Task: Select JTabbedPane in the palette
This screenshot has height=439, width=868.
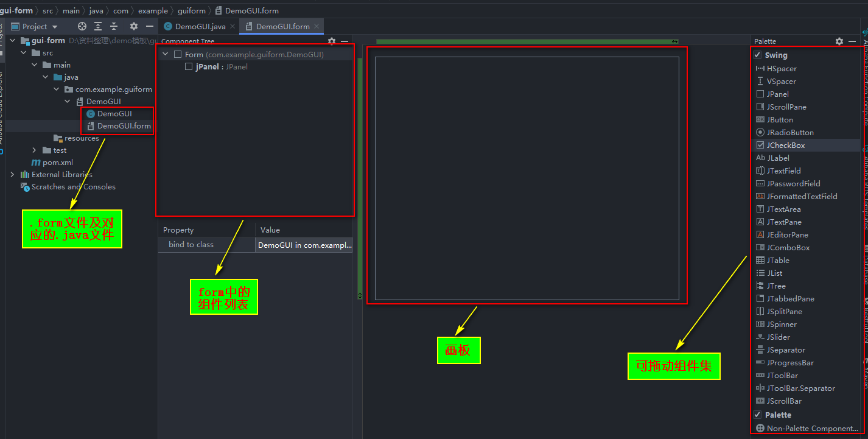Action: pos(785,299)
